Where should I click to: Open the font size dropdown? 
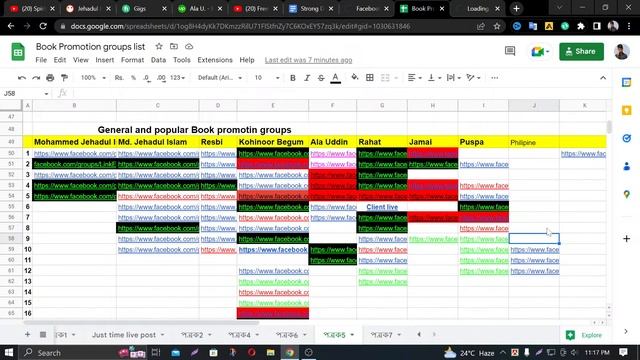pos(267,78)
